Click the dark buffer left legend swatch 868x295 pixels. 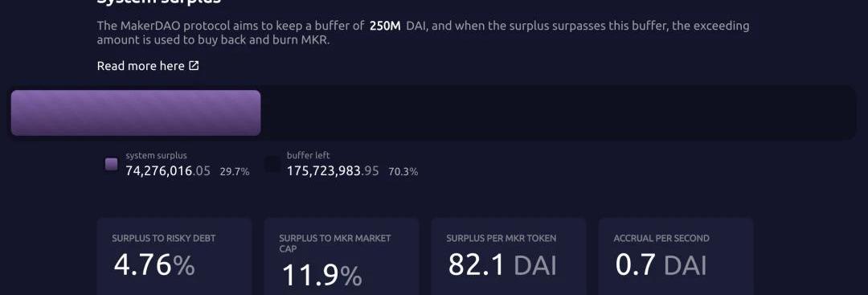coord(272,165)
